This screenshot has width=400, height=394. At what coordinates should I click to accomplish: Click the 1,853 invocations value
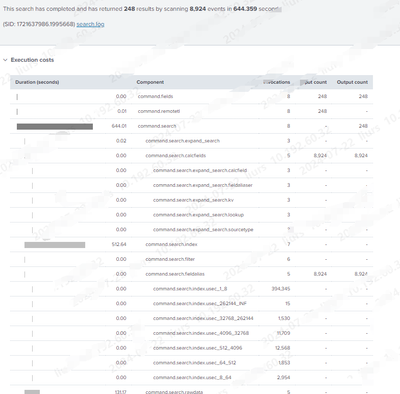coord(284,363)
